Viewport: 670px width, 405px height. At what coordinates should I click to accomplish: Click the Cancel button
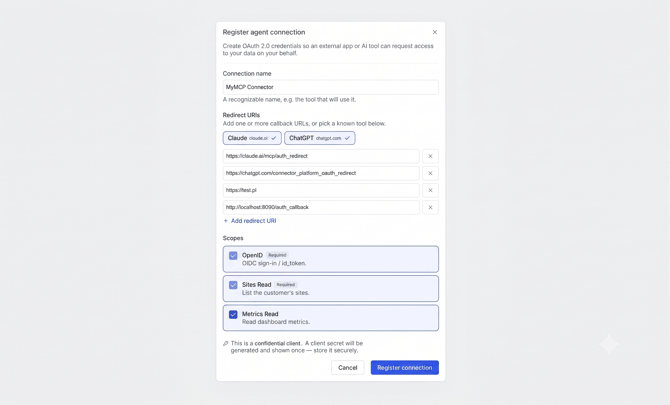click(347, 368)
